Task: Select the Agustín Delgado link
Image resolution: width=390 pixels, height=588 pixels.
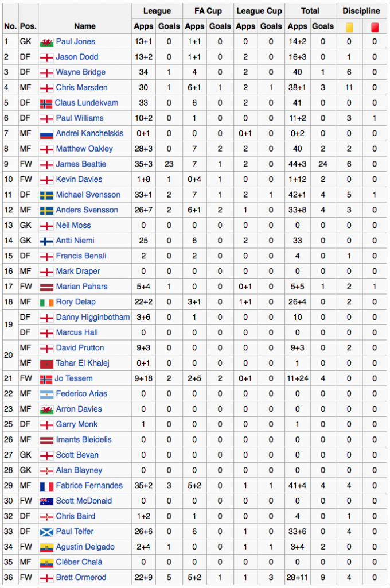Action: [x=85, y=547]
